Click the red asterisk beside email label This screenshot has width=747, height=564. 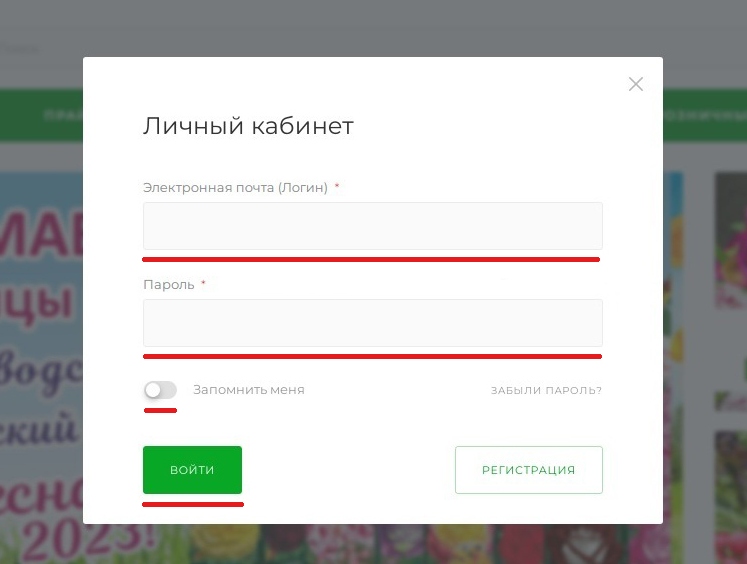(337, 186)
